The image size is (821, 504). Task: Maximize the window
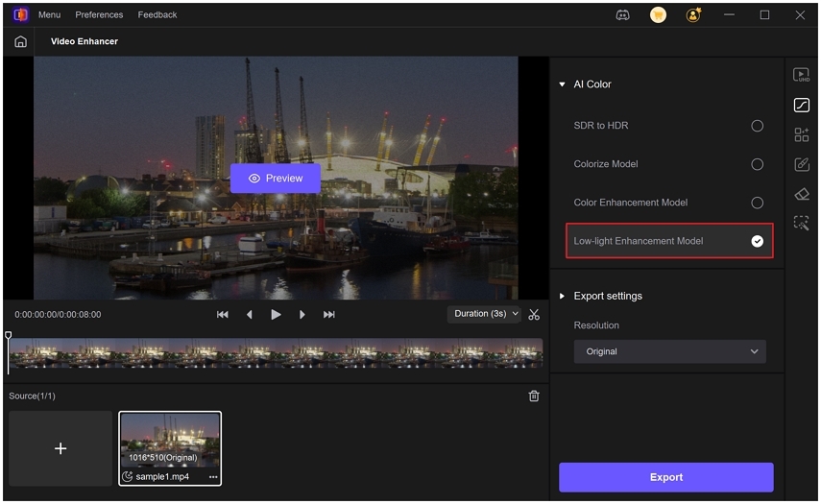[x=764, y=15]
